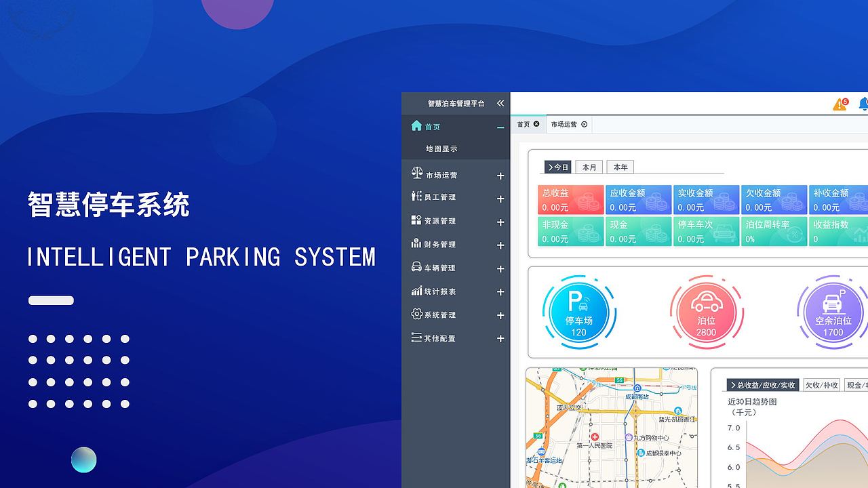Screen dimensions: 868x488
Task: Click the 停车场 120 circular parking icon
Action: tap(579, 312)
